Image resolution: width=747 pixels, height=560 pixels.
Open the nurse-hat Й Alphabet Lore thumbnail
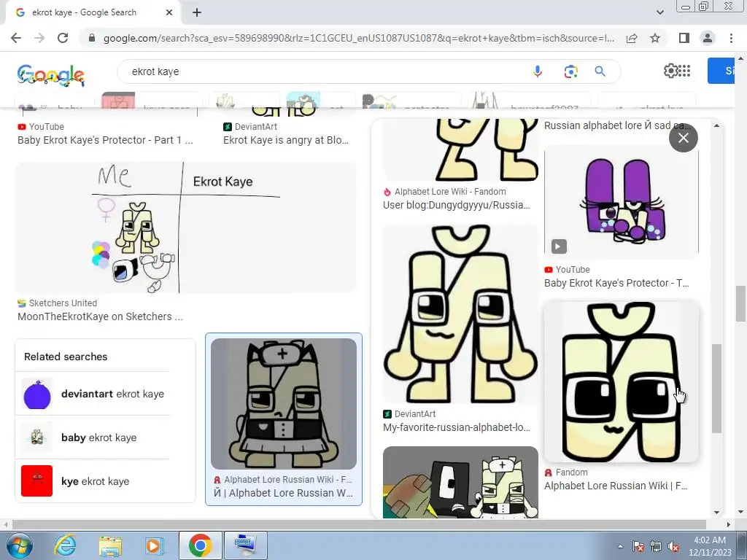(x=284, y=404)
